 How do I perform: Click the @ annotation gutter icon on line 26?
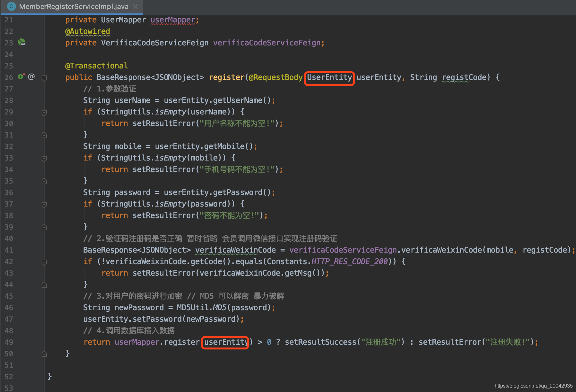tap(31, 77)
